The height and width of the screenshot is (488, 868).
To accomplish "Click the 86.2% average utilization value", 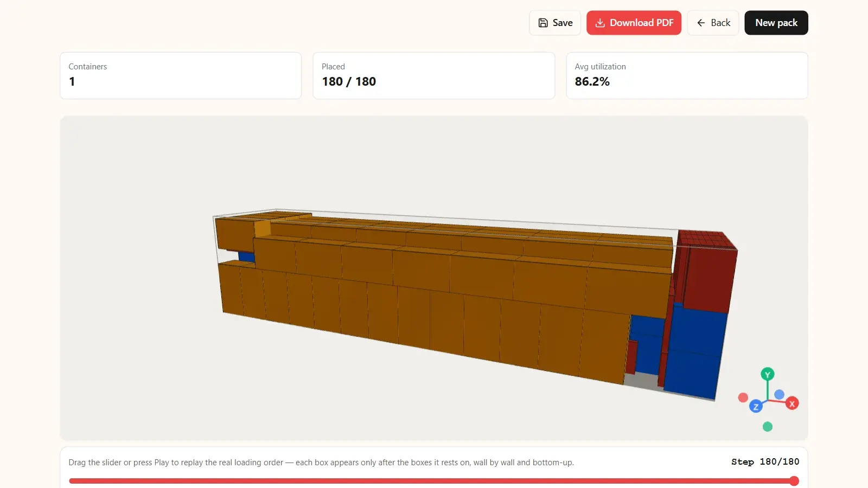I will click(x=592, y=81).
